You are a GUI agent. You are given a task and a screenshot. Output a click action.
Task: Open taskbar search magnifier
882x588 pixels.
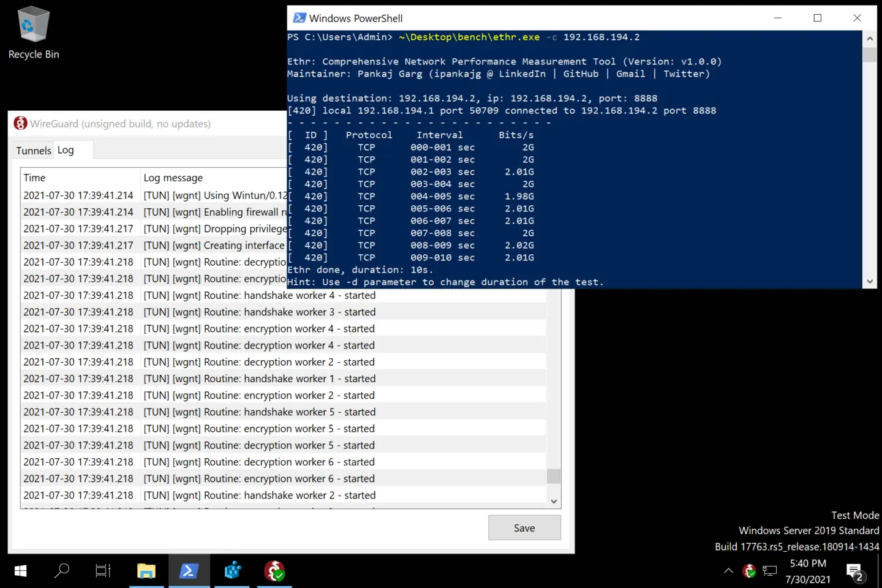point(62,571)
